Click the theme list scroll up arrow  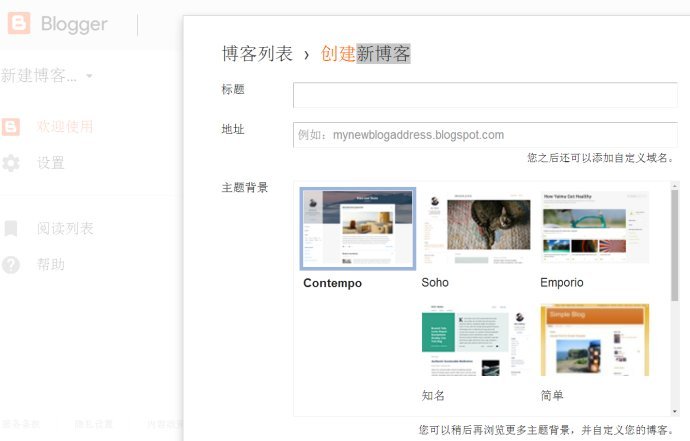pyautogui.click(x=675, y=186)
